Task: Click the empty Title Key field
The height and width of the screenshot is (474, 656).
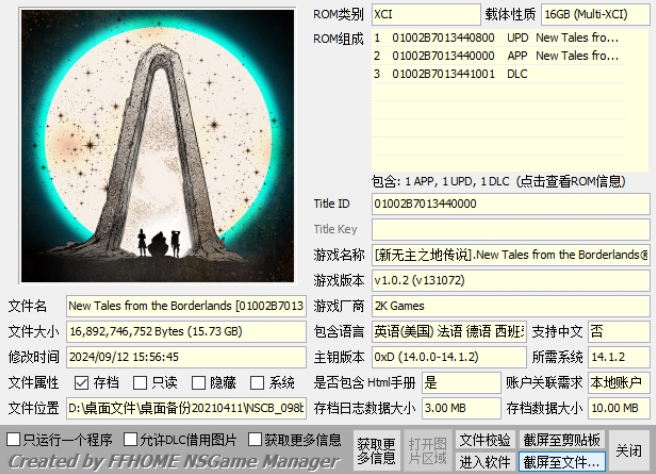Action: coord(511,229)
